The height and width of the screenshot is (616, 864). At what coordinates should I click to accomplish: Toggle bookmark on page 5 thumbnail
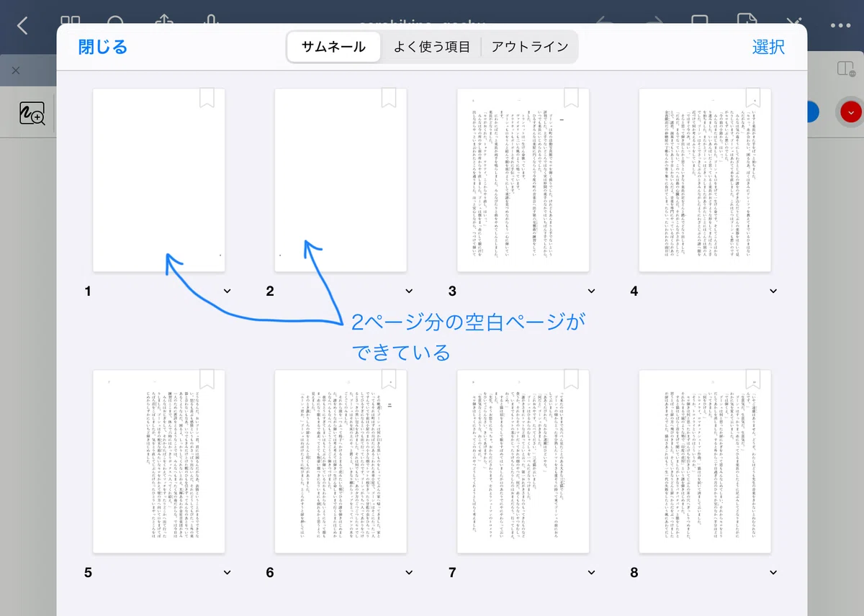[207, 379]
